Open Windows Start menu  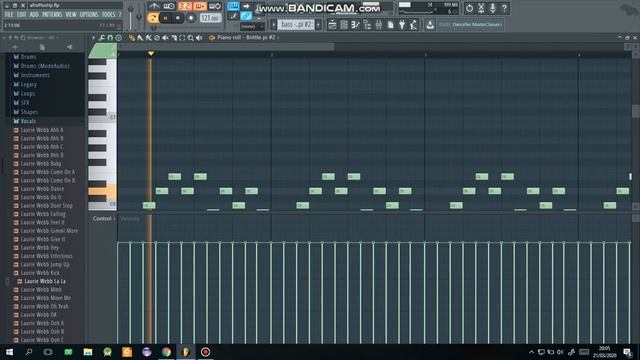coord(9,352)
